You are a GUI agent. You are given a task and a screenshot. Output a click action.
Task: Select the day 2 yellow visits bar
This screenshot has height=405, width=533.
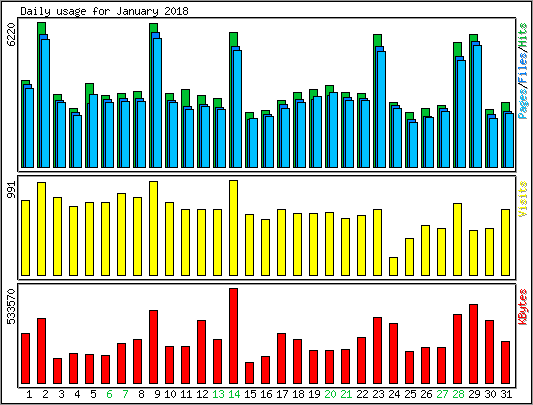(x=41, y=229)
